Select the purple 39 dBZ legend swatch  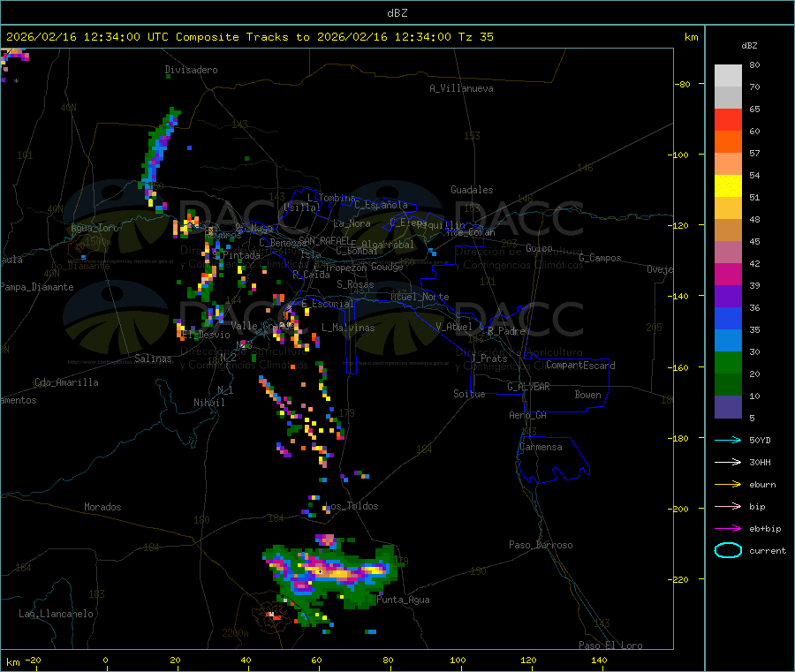click(728, 297)
